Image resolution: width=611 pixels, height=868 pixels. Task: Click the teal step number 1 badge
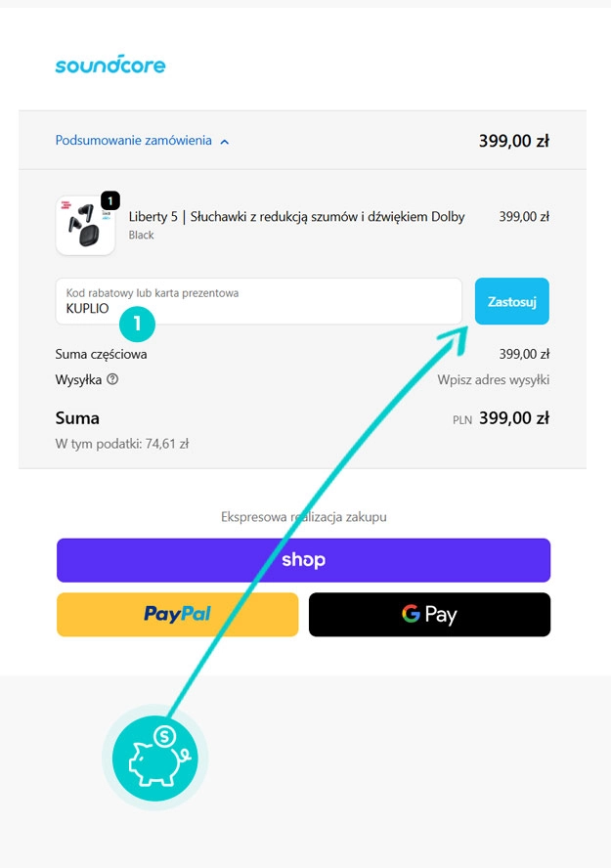[x=137, y=322]
